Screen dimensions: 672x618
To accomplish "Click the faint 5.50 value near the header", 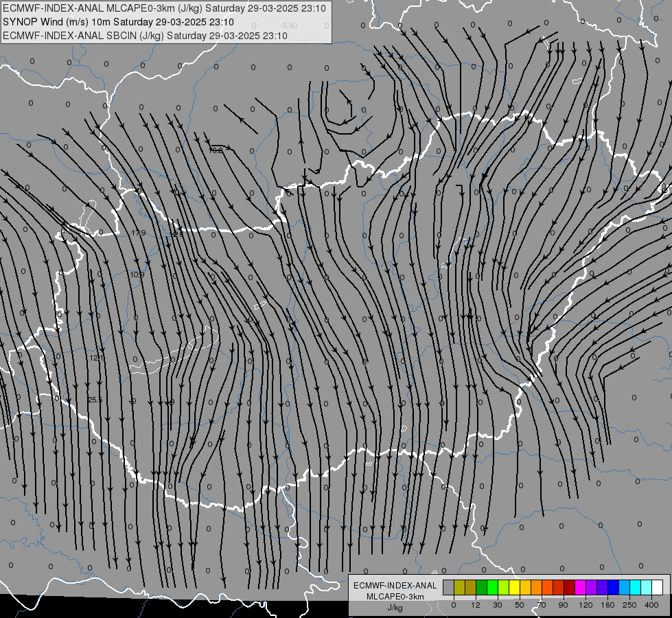I will (x=290, y=25).
